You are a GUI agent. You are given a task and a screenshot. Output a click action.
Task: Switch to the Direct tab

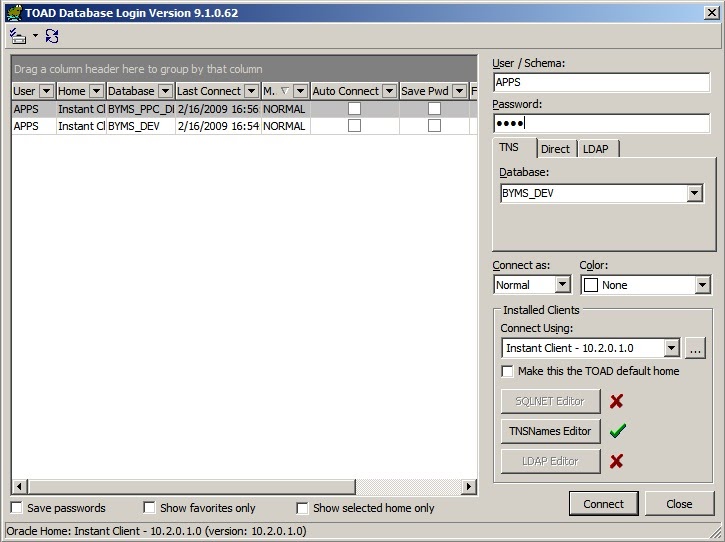pos(555,149)
